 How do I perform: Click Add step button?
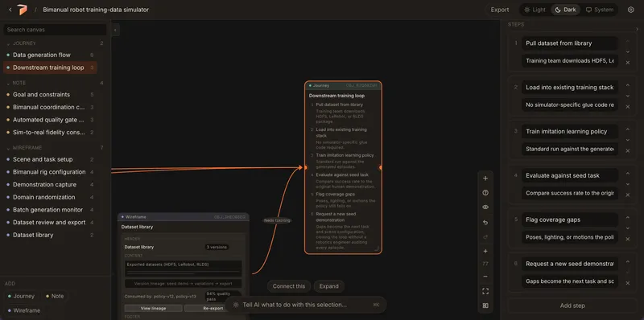[572, 306]
